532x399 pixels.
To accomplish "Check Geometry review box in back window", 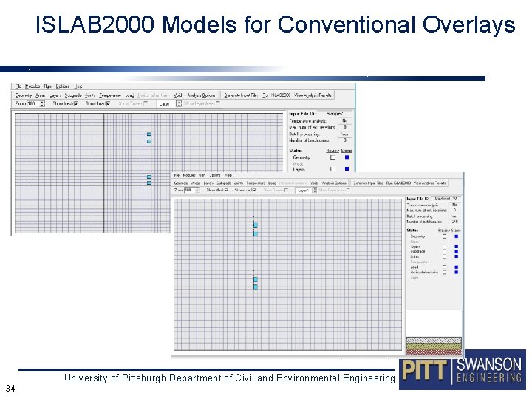I will pos(332,157).
